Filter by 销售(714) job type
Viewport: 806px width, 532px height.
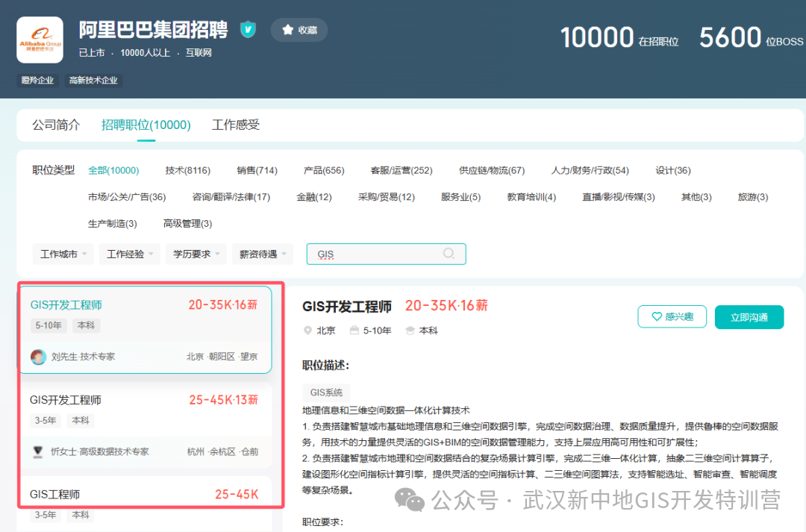click(x=257, y=170)
